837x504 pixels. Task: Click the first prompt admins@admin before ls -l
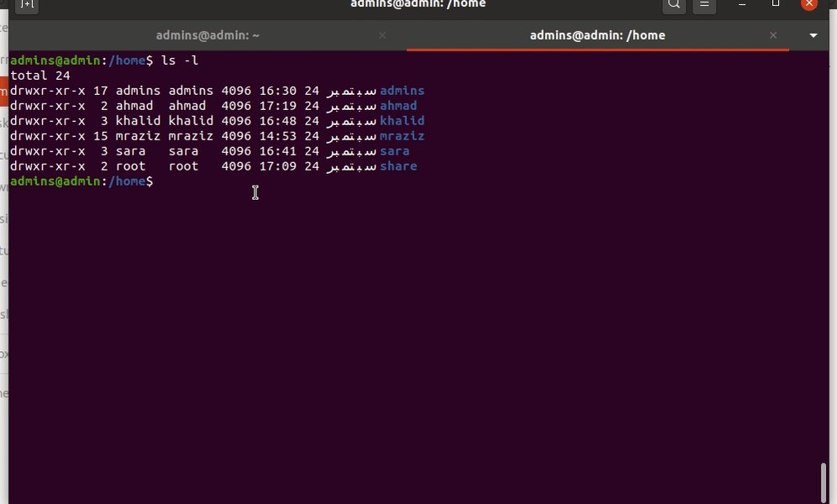(x=55, y=60)
